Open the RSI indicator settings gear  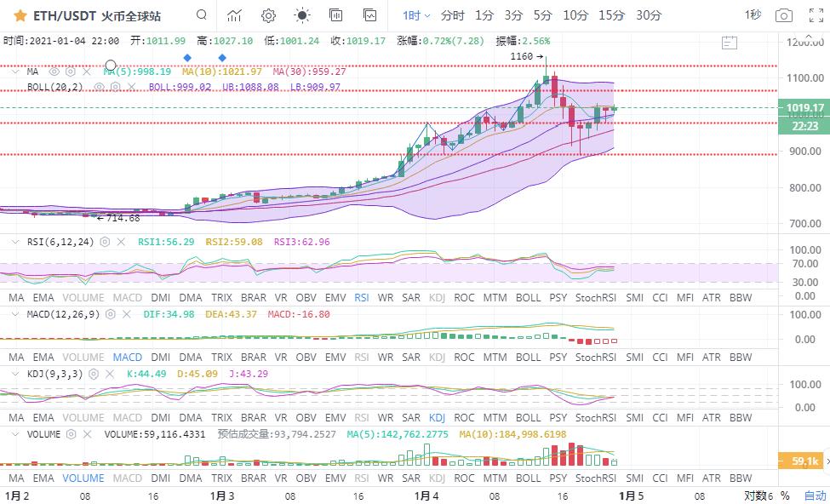(x=106, y=242)
